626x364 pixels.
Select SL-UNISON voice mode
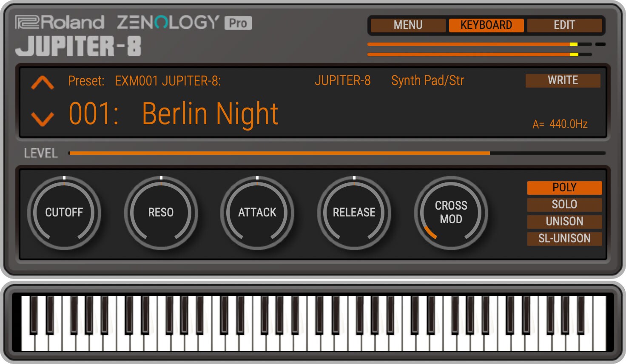(564, 239)
